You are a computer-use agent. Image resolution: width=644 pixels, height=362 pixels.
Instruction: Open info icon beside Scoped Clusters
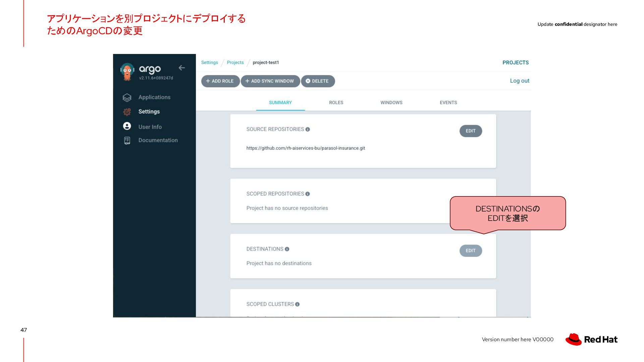[297, 304]
